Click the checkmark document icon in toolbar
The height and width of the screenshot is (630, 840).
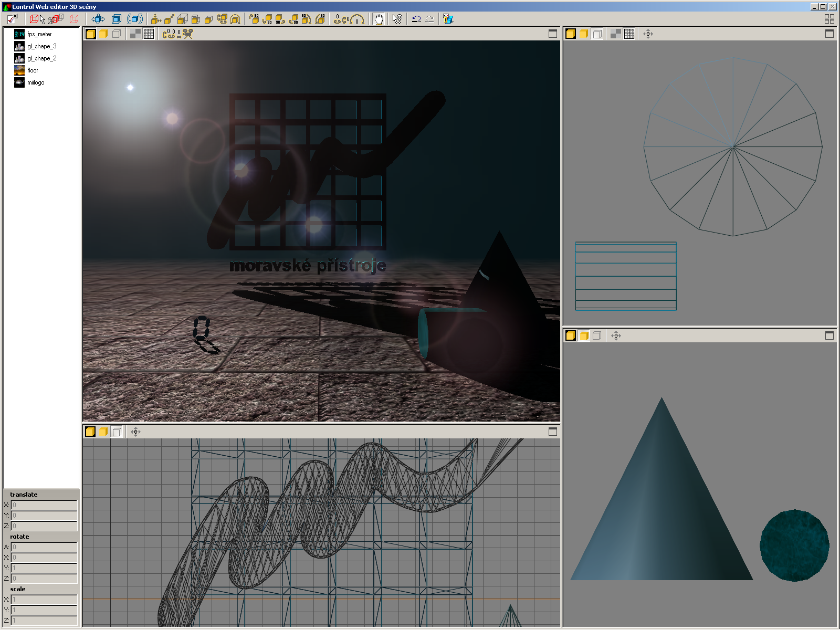coord(12,19)
